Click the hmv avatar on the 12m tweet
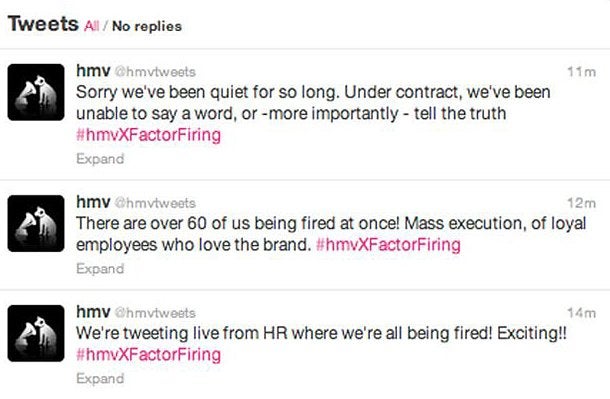 click(36, 223)
